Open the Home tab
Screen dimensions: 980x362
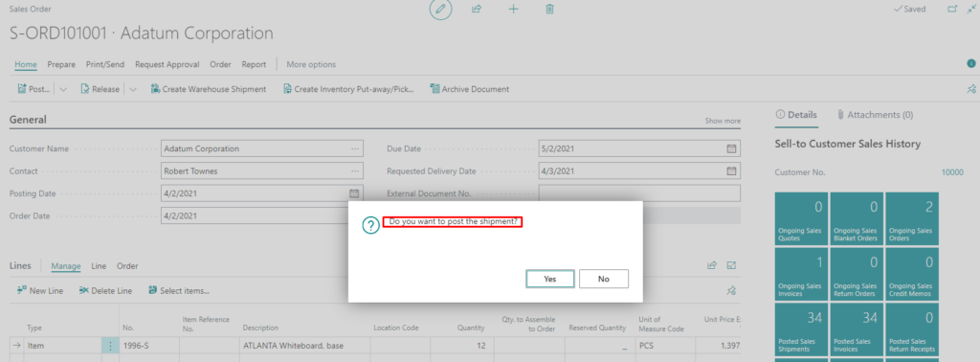pyautogui.click(x=26, y=64)
